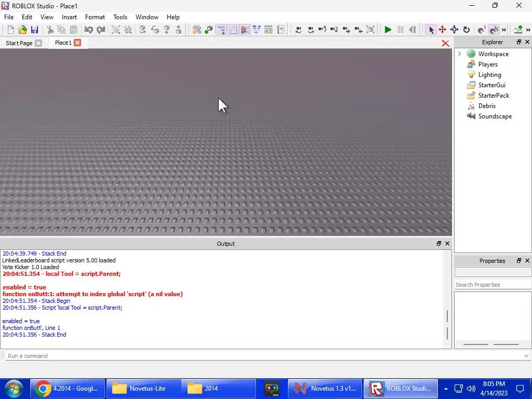This screenshot has width=532, height=399.
Task: Select StarterPack in Explorer
Action: coord(494,96)
